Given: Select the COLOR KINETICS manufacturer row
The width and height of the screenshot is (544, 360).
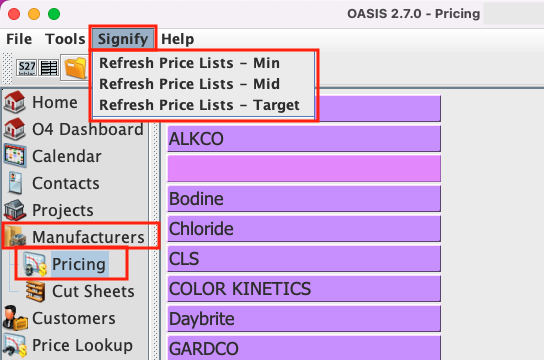Looking at the screenshot, I should 304,289.
